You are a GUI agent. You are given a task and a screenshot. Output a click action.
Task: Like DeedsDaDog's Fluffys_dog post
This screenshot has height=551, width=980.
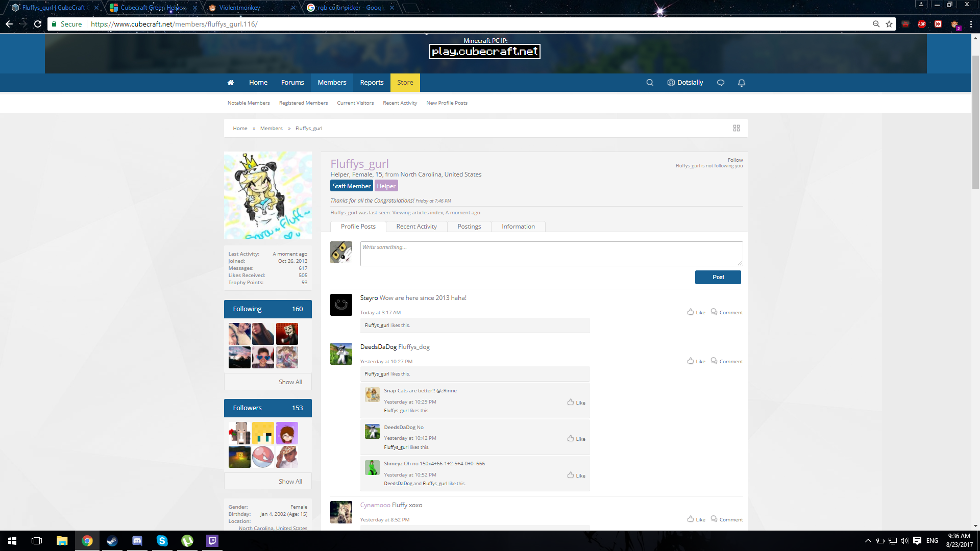[696, 361]
